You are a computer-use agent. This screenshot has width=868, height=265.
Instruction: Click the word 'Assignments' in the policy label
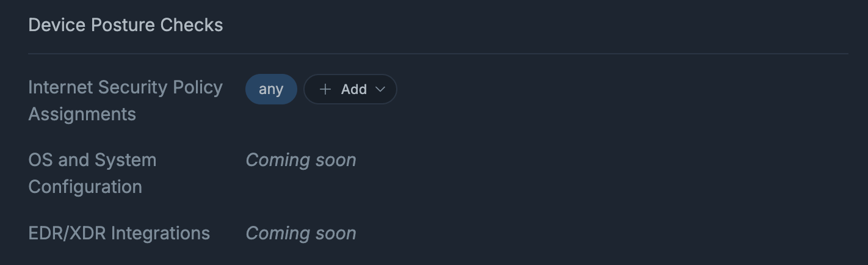click(82, 114)
